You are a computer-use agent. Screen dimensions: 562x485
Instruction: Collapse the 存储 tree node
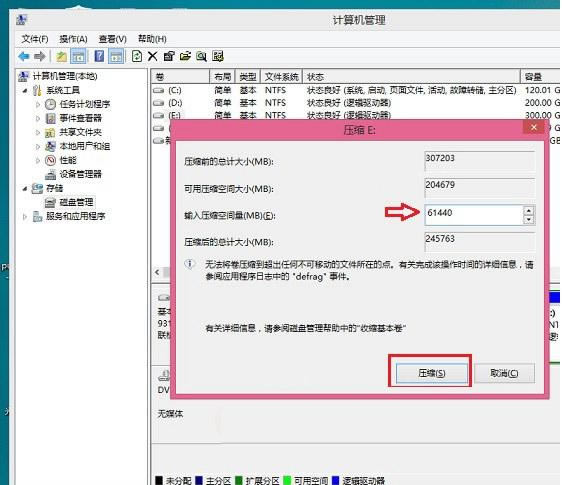[x=25, y=188]
